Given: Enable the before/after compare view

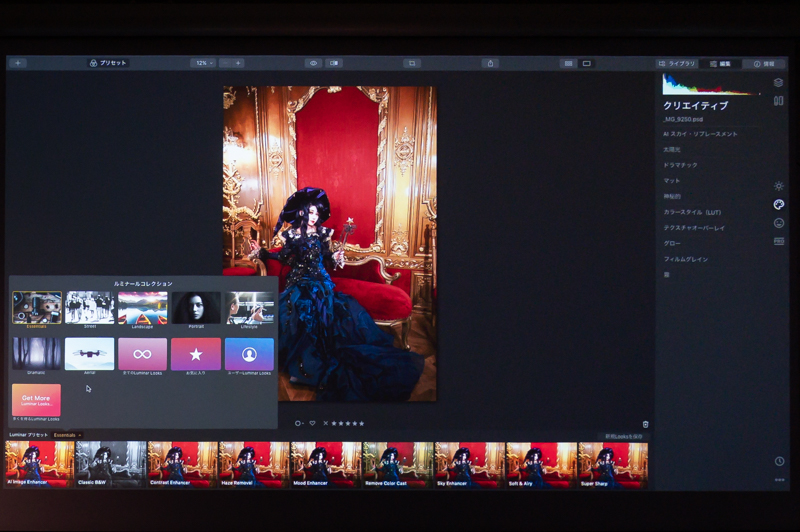Looking at the screenshot, I should click(x=334, y=63).
